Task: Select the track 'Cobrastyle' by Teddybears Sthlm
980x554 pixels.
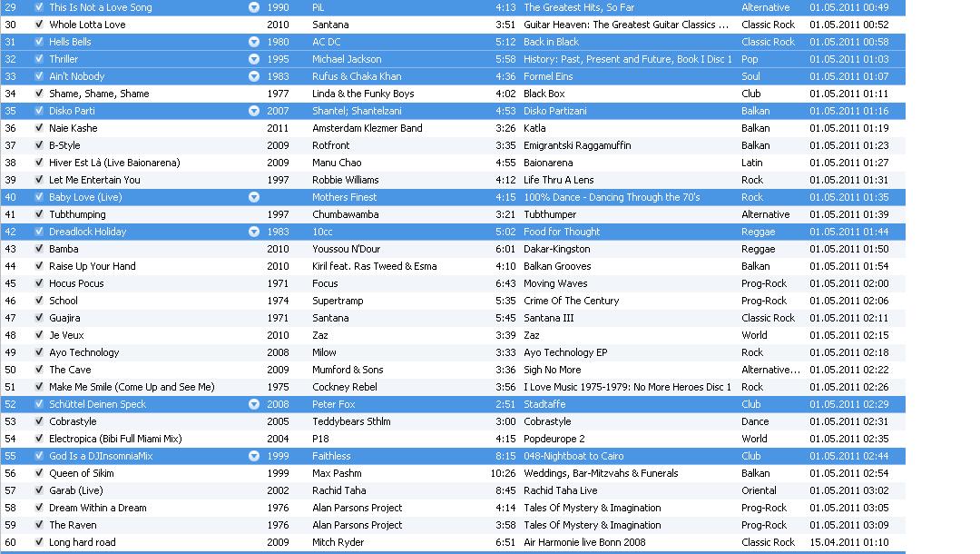Action: [x=73, y=421]
